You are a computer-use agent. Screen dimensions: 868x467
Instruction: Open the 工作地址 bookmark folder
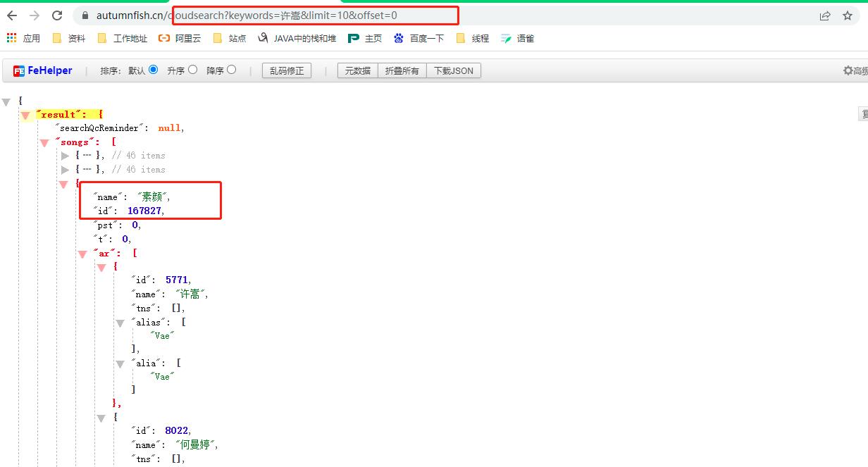tap(123, 38)
